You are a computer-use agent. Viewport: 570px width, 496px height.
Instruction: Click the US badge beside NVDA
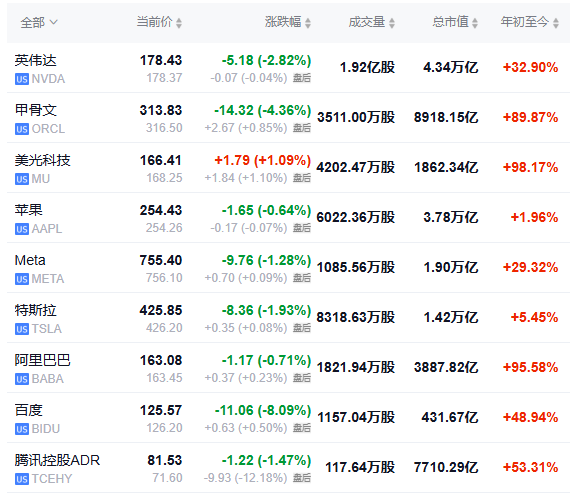point(22,79)
